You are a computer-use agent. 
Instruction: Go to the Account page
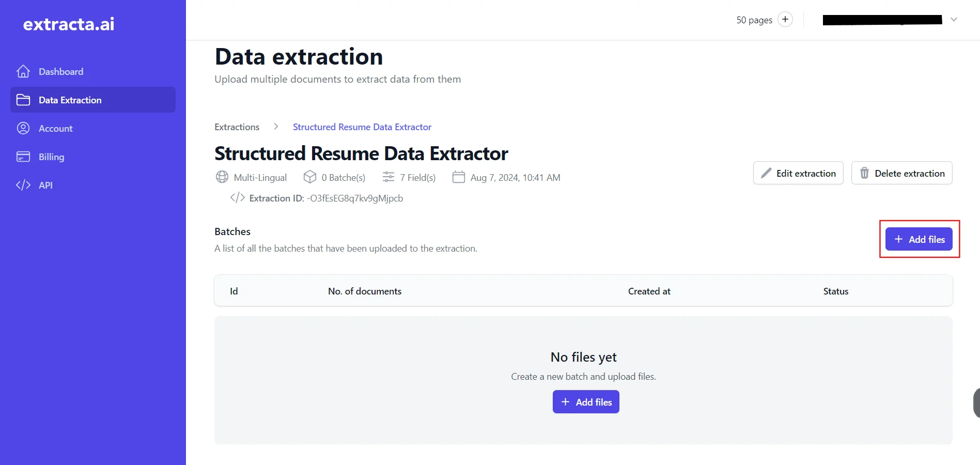click(x=93, y=128)
